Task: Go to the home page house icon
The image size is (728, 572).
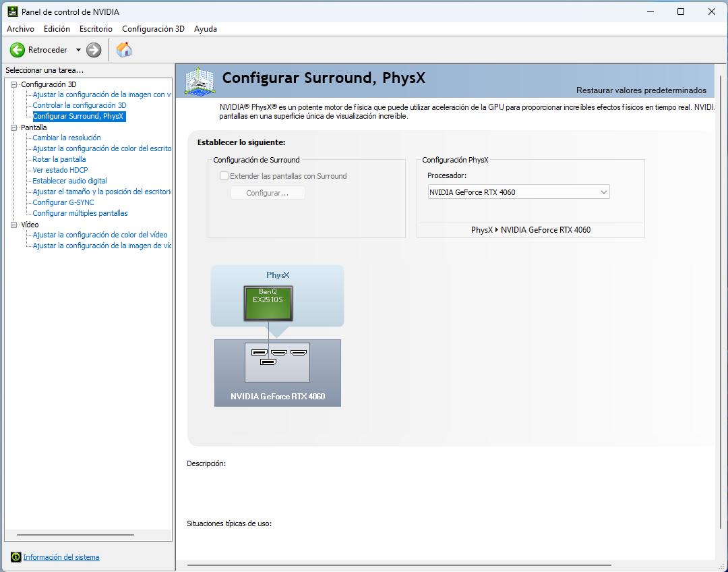Action: (124, 49)
